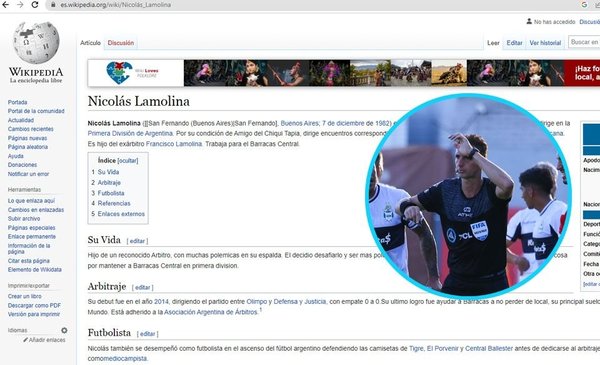This screenshot has height=365, width=600.
Task: Click the referee photo in the circle
Action: (469, 196)
